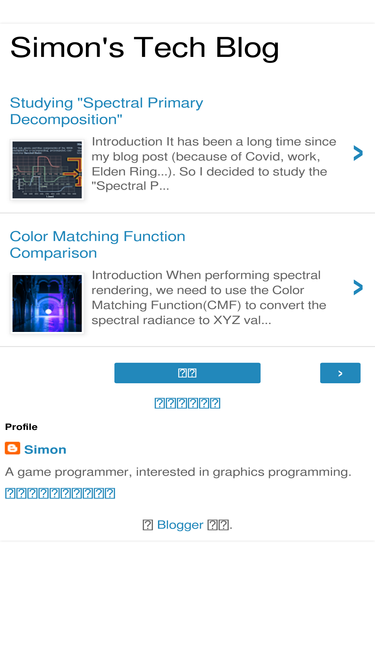Expand the Spectral Primary Decomposition chevron arrow

(x=358, y=153)
